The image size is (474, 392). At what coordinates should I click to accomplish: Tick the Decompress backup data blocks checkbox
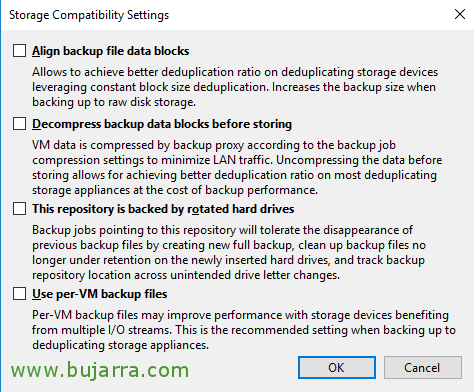click(19, 123)
